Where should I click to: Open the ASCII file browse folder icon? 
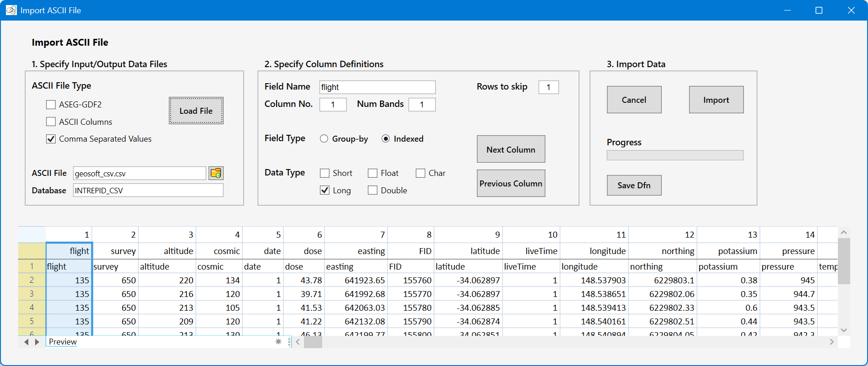tap(216, 173)
